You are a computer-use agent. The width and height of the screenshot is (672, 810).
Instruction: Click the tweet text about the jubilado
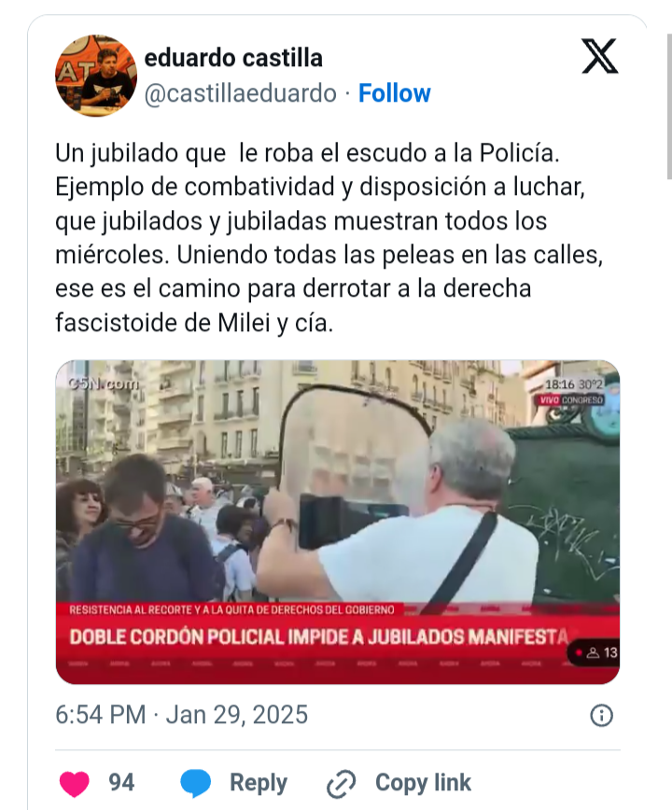pos(329,238)
